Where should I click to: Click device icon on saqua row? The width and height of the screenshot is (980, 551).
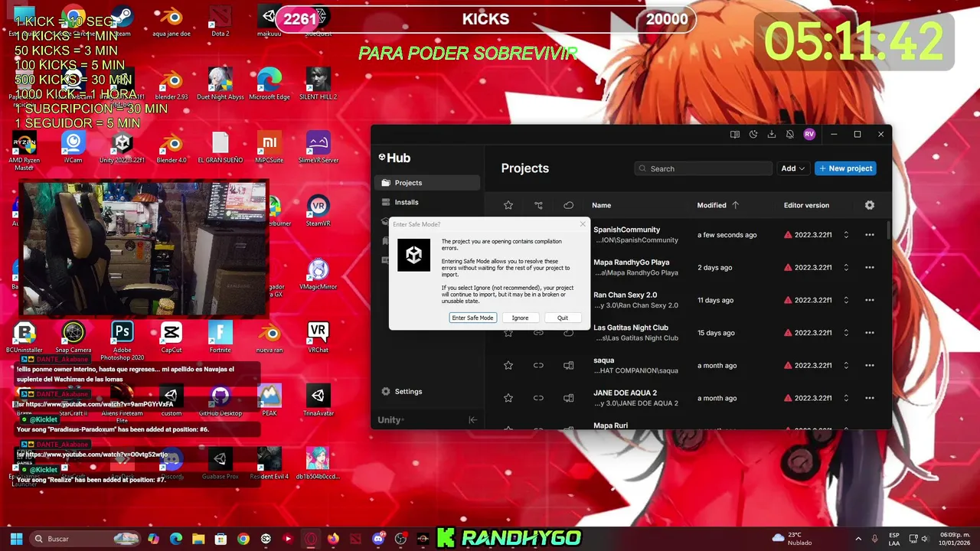pos(568,366)
